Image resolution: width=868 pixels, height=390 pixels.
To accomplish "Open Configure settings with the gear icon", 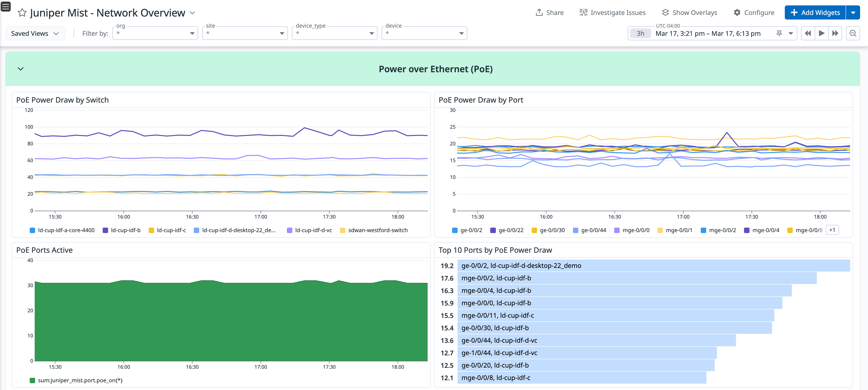I will pos(737,12).
